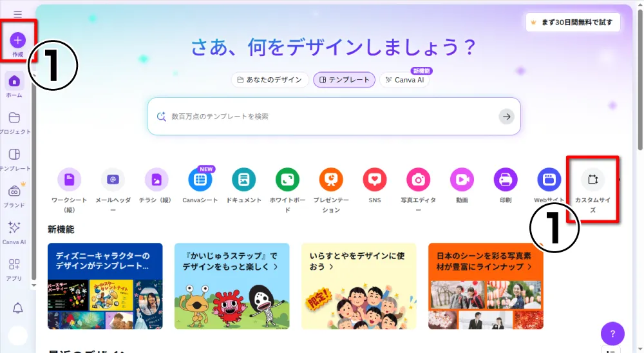Choose the ホワイトボード design type icon
Viewport: 644px width, 353px height.
click(287, 180)
